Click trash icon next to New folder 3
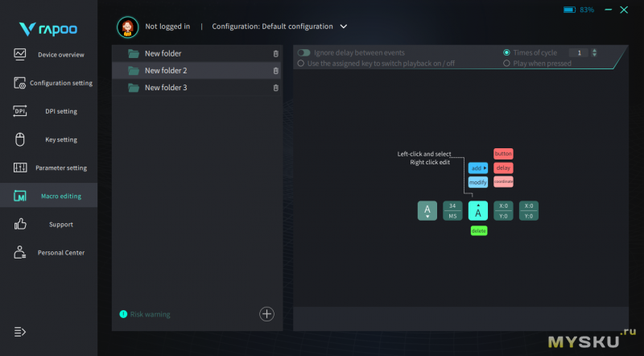644x356 pixels. (276, 88)
